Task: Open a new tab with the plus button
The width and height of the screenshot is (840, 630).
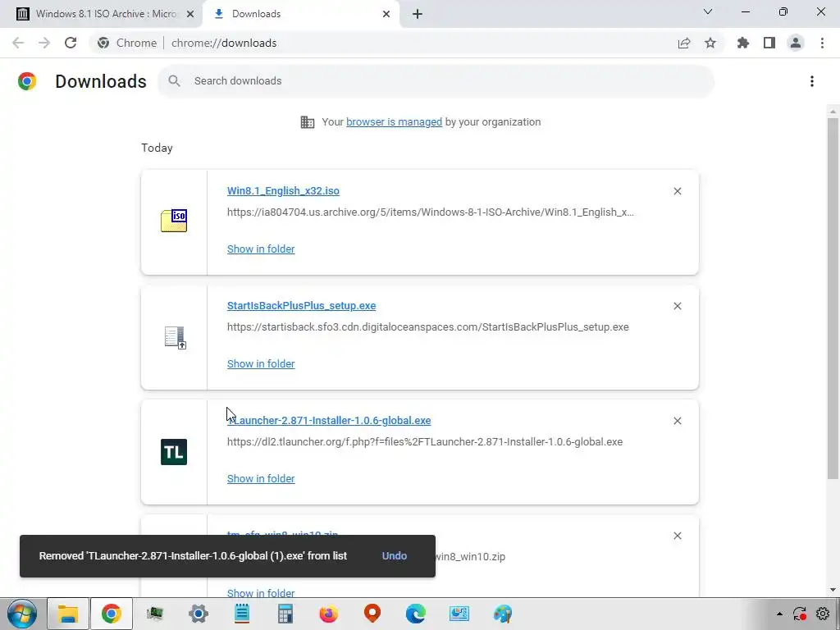Action: coord(418,14)
